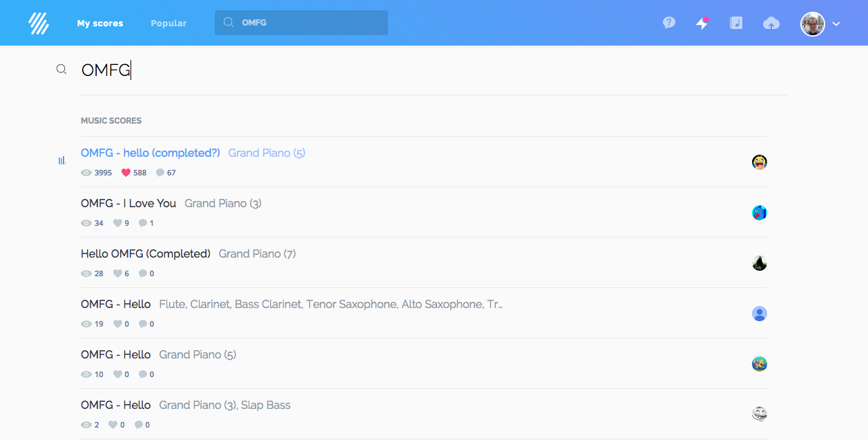Click the eye icon showing 34 views
The width and height of the screenshot is (868, 440).
[x=86, y=223]
